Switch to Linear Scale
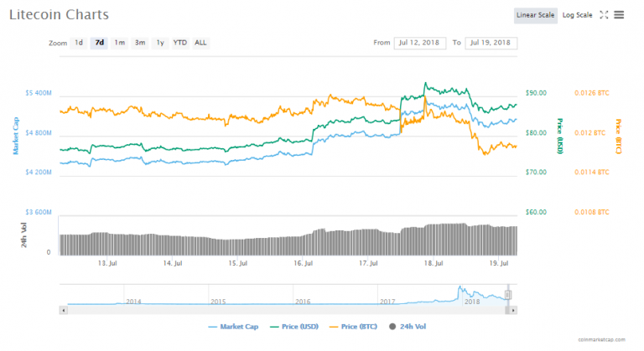Screen dimensions: 644x351 (x=536, y=15)
